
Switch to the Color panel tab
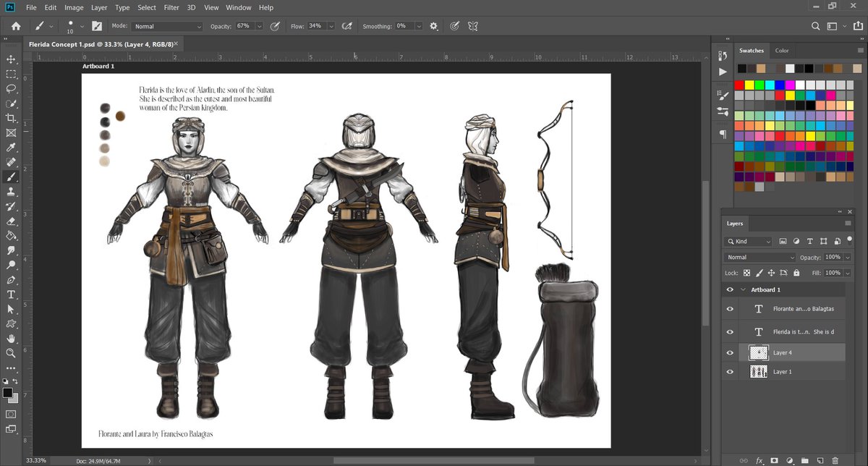[x=782, y=51]
